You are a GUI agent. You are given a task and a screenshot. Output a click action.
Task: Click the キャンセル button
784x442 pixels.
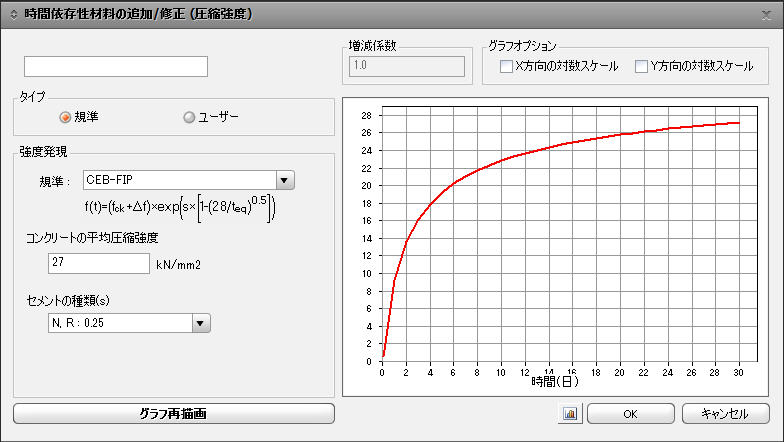(725, 413)
